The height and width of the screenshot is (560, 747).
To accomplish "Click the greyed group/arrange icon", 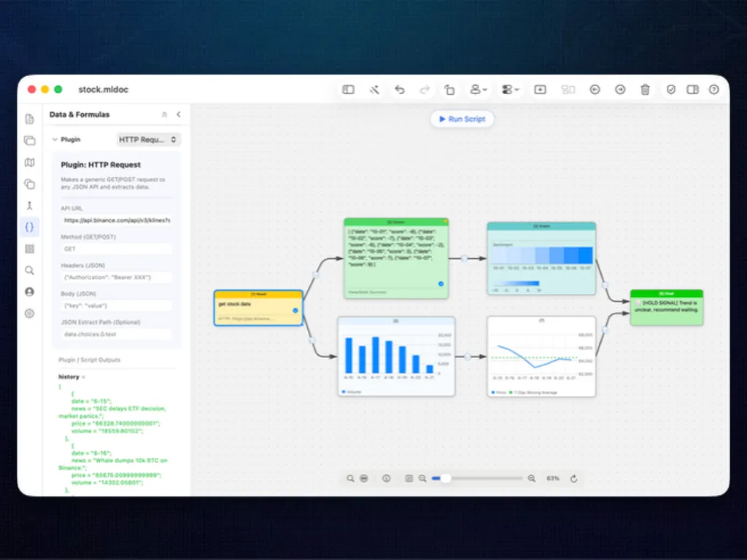I will [x=568, y=90].
